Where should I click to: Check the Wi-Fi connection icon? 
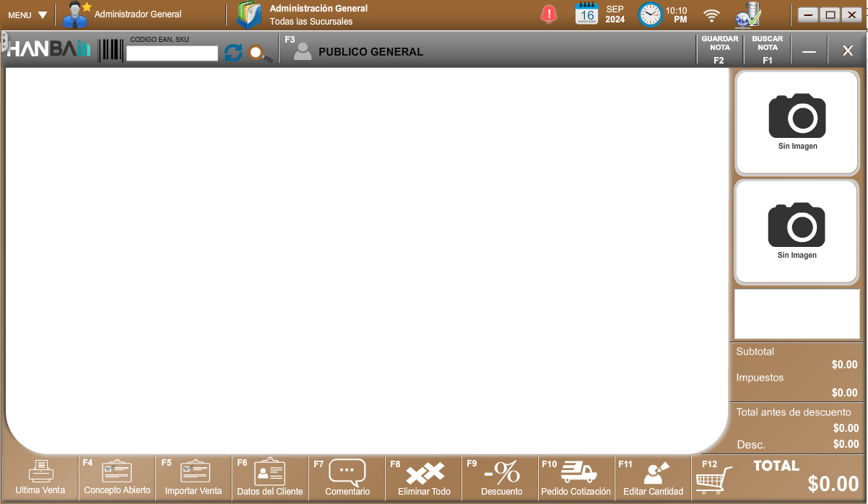click(712, 15)
